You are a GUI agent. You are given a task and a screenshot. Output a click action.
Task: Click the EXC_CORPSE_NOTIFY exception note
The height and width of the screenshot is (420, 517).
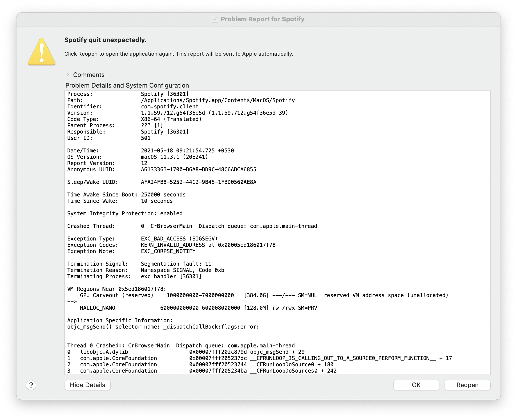[x=168, y=251]
